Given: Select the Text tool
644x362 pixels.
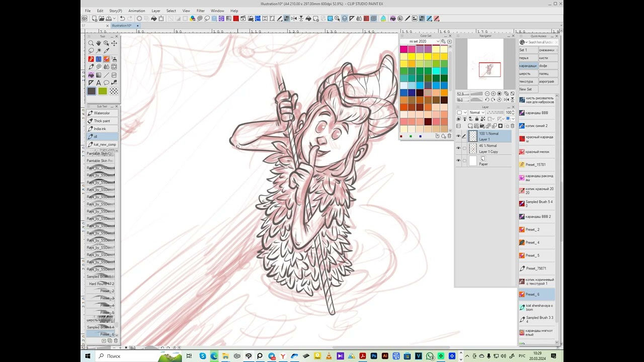Looking at the screenshot, I should pyautogui.click(x=99, y=82).
